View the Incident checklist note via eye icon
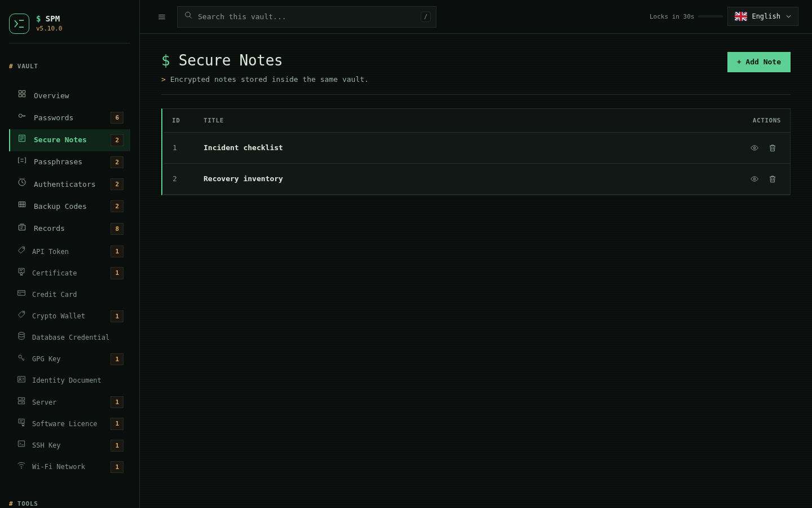The height and width of the screenshot is (508, 812). 754,148
